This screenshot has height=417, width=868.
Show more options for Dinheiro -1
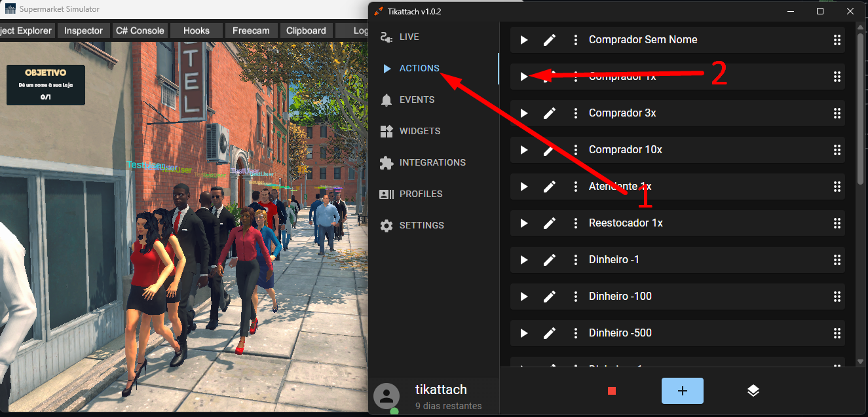click(576, 260)
